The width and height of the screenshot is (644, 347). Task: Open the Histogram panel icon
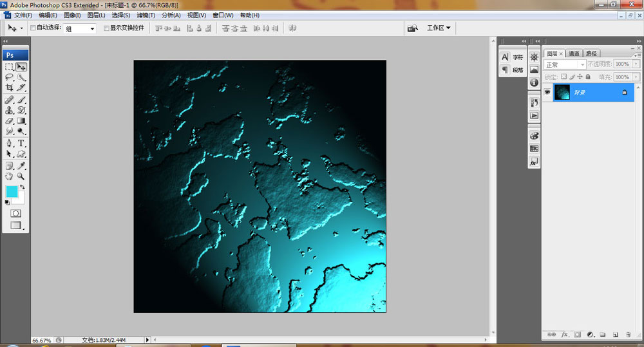point(534,70)
